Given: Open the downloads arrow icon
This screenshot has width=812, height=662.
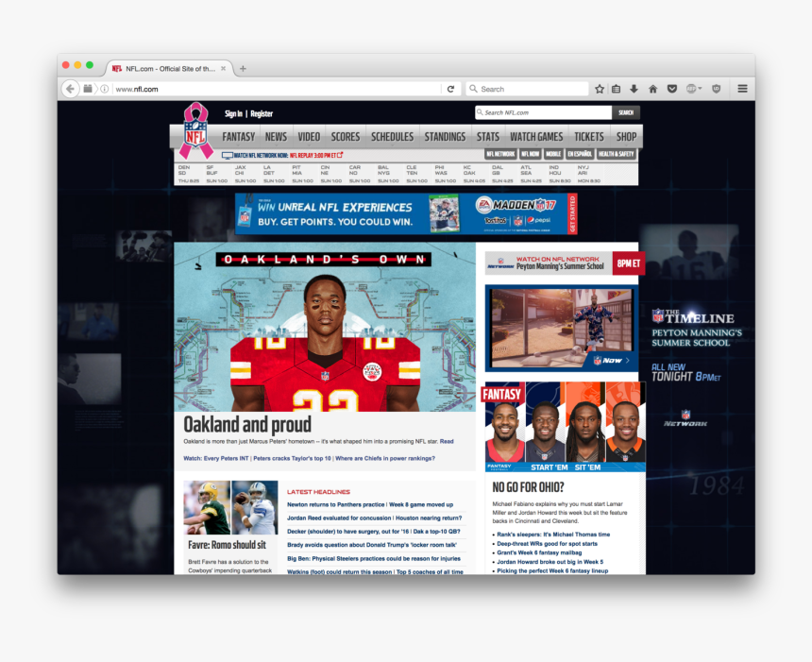Looking at the screenshot, I should [x=634, y=89].
